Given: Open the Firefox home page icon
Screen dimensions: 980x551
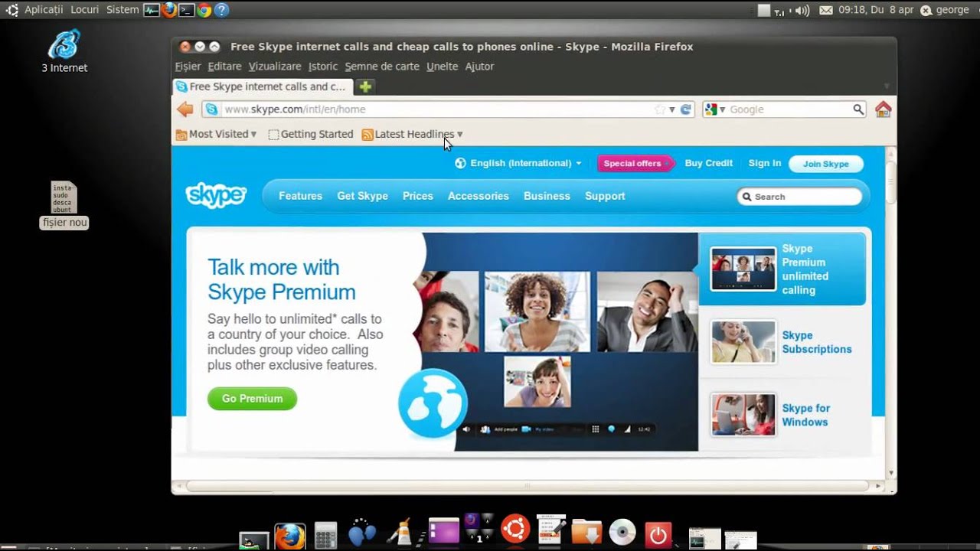Looking at the screenshot, I should (x=883, y=109).
